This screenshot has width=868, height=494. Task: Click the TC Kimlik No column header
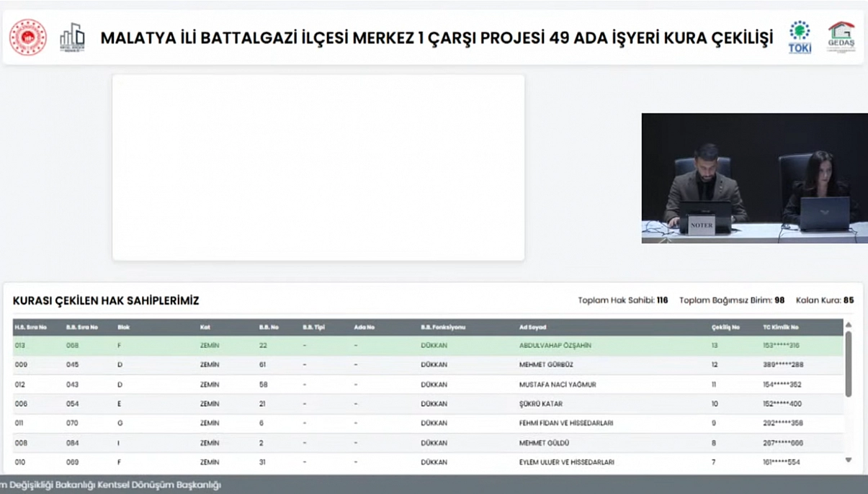(781, 328)
